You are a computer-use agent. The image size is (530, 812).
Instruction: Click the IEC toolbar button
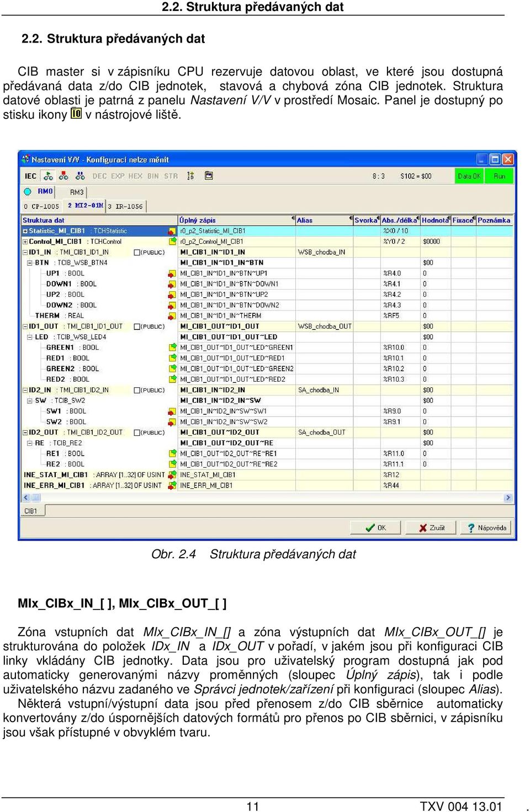point(30,176)
